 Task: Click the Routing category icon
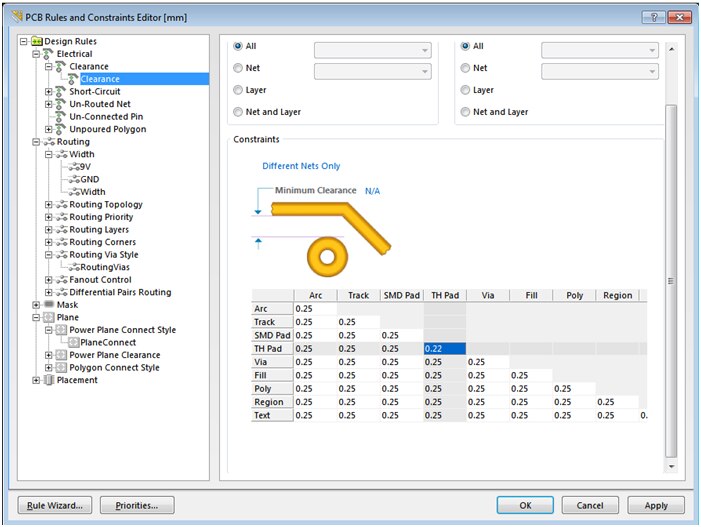tap(49, 142)
